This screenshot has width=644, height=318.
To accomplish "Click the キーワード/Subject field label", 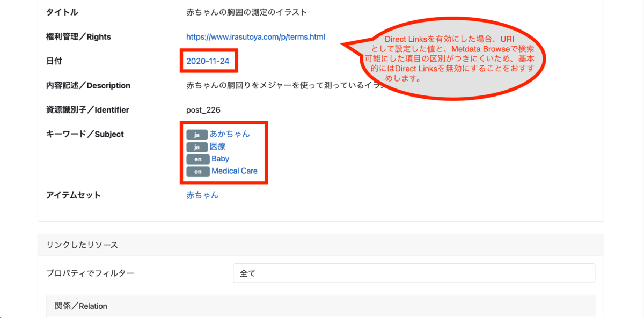I will click(85, 135).
